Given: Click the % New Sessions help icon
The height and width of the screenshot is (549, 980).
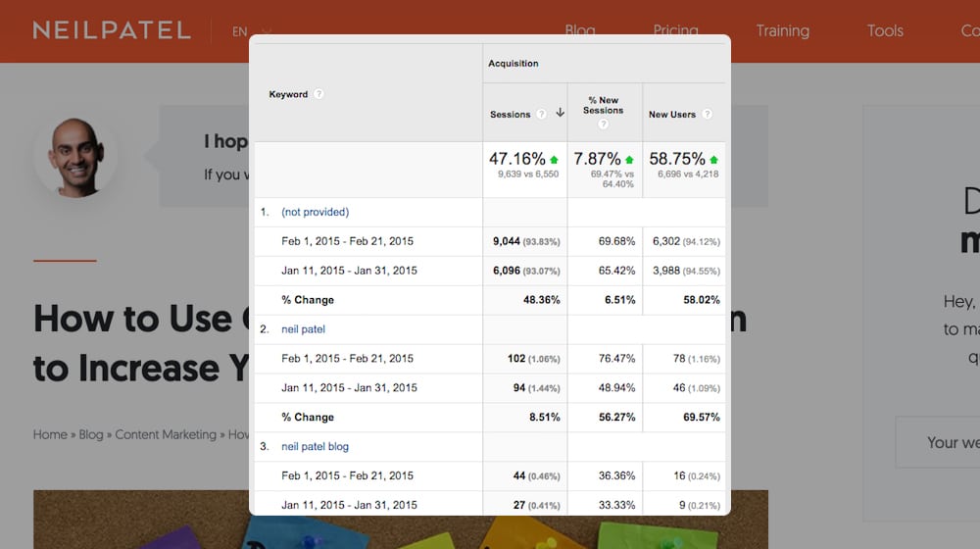Looking at the screenshot, I should [x=603, y=124].
